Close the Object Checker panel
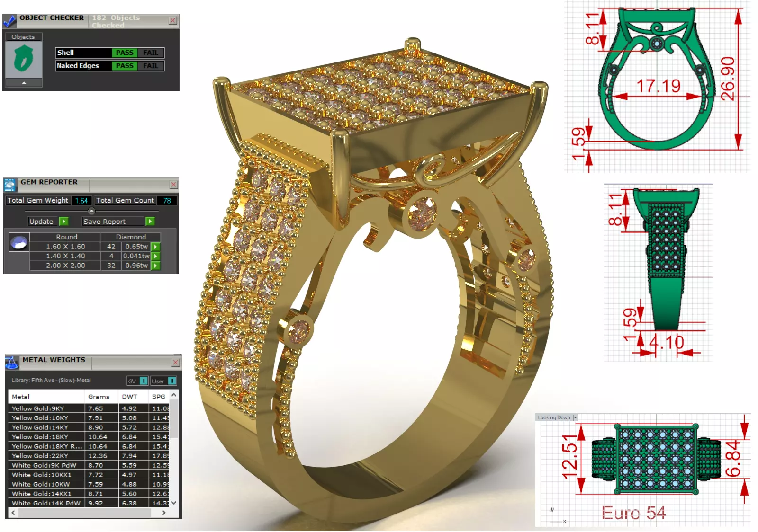 (x=173, y=20)
